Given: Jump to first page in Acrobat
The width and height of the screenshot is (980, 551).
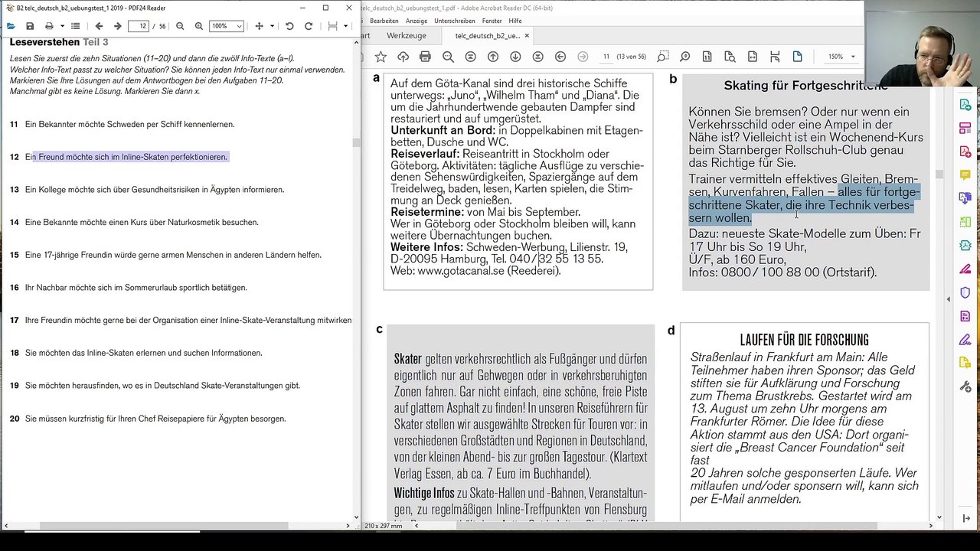Looking at the screenshot, I should pyautogui.click(x=470, y=57).
